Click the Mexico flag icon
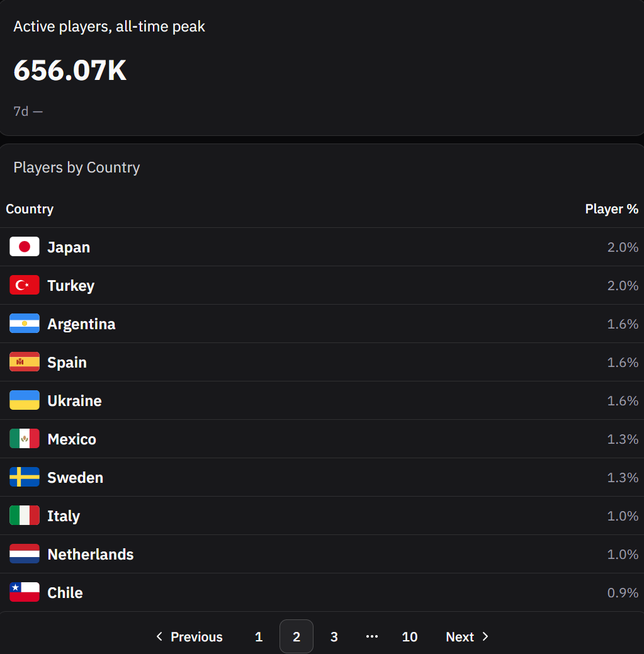This screenshot has width=644, height=654. (x=25, y=439)
